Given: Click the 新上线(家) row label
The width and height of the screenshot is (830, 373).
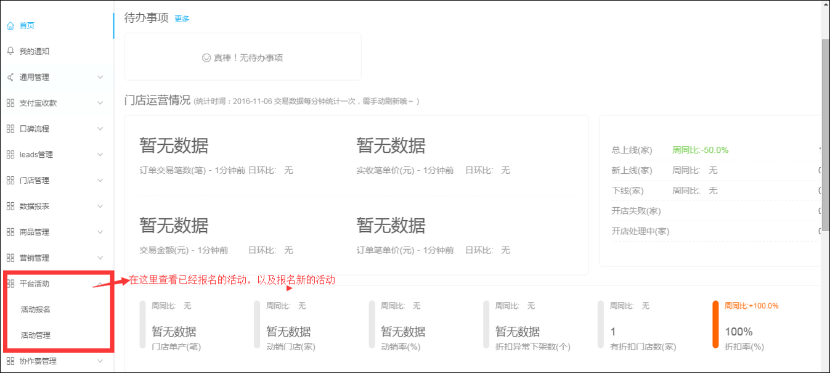Looking at the screenshot, I should pos(631,170).
